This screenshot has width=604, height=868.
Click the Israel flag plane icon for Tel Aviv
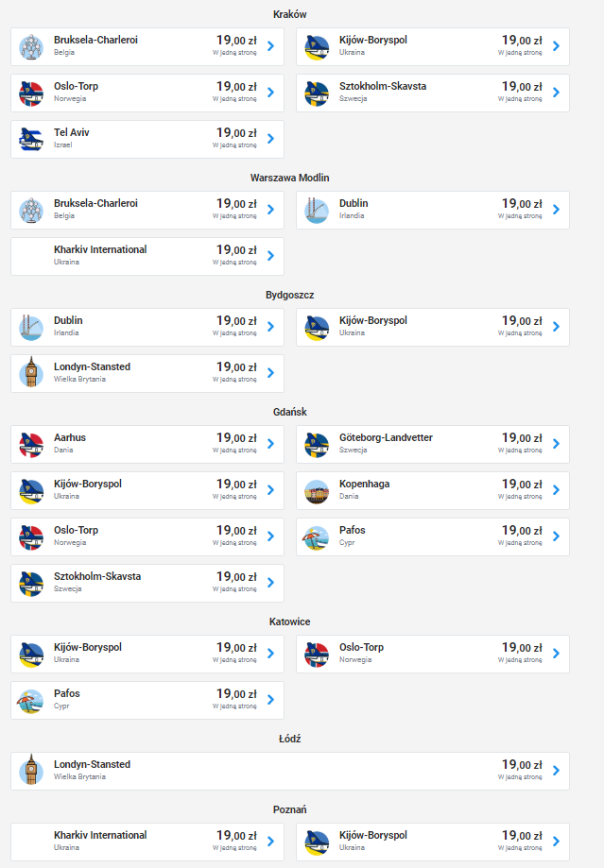(31, 140)
